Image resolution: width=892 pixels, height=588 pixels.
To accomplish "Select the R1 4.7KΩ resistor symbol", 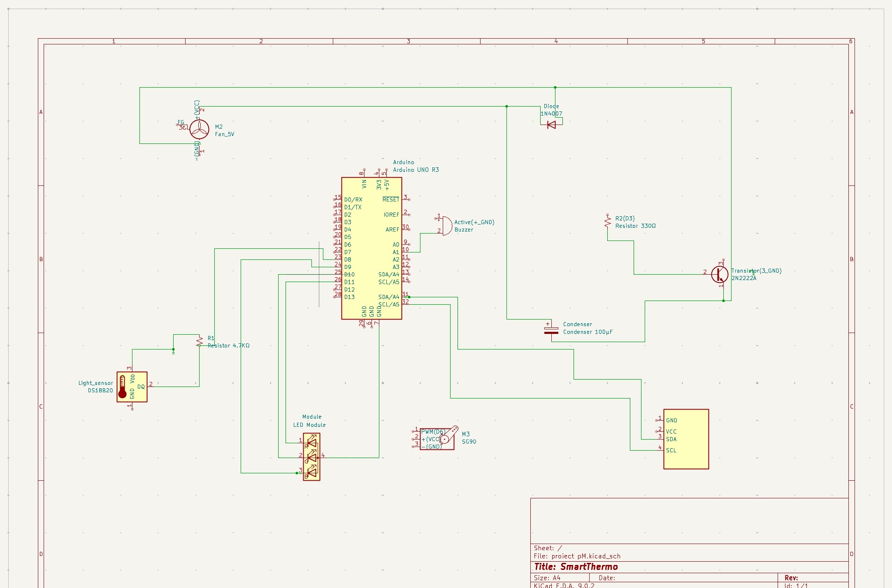I will (200, 341).
